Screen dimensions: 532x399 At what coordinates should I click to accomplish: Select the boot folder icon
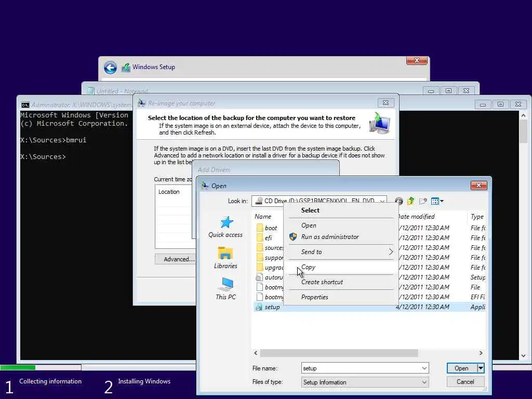pos(260,228)
